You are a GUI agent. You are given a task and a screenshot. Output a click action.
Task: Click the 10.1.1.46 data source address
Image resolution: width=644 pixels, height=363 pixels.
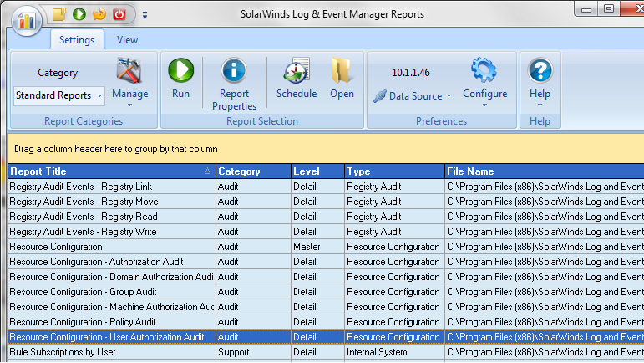click(411, 73)
